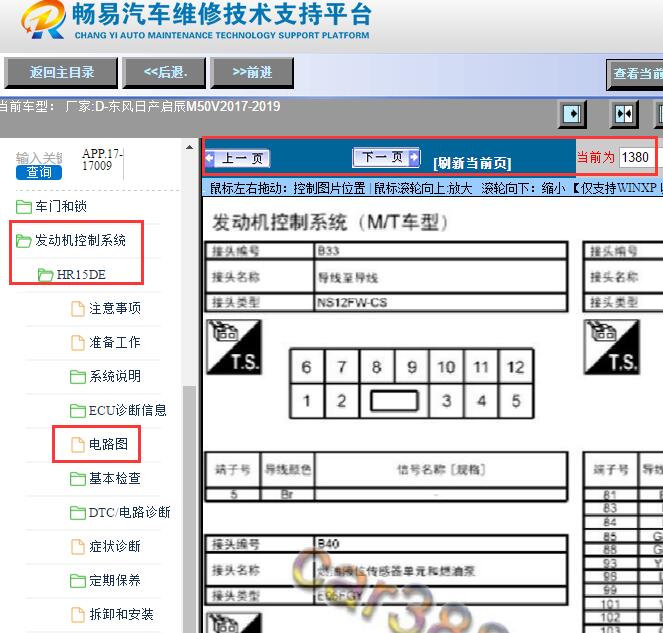Click the 查询 search button
663x633 pixels.
[x=39, y=172]
